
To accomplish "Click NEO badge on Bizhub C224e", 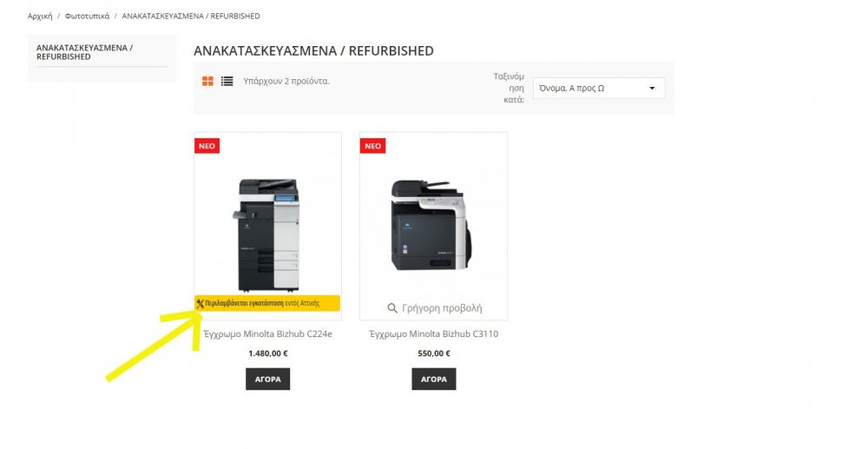I will pyautogui.click(x=207, y=146).
